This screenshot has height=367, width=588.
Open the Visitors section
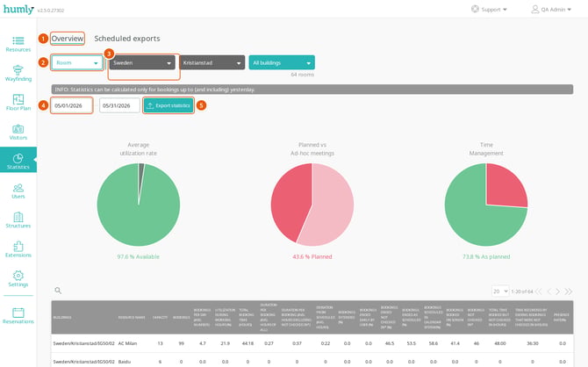coord(18,132)
